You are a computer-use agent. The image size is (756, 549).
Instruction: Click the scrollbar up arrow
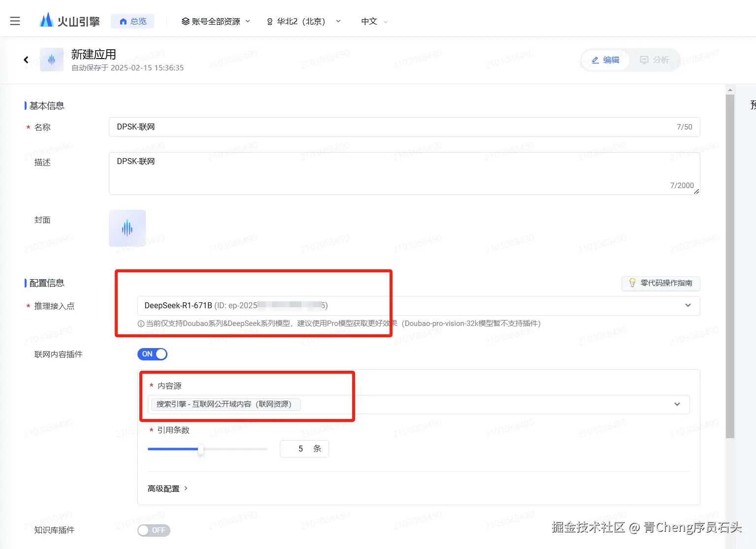coord(730,90)
